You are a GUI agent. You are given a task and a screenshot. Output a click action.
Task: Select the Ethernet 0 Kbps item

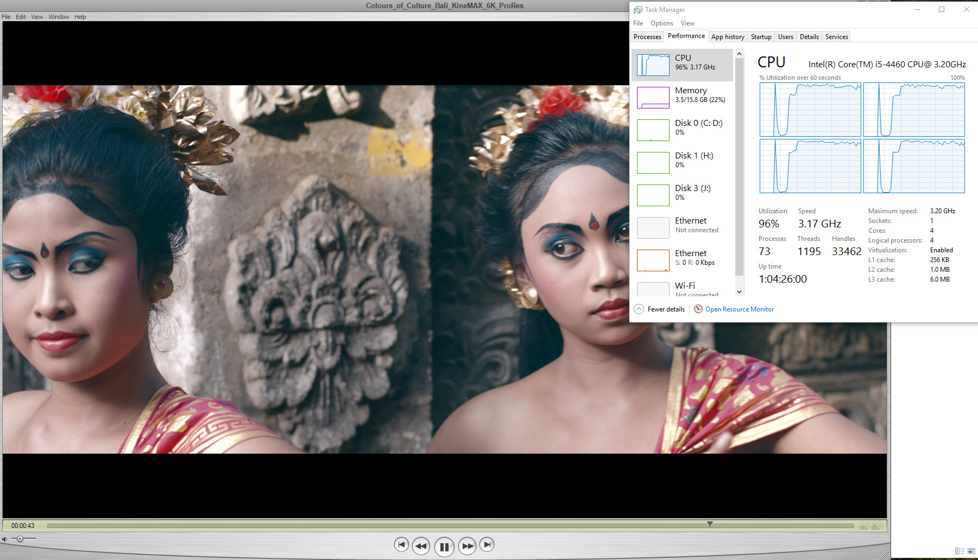(x=682, y=260)
